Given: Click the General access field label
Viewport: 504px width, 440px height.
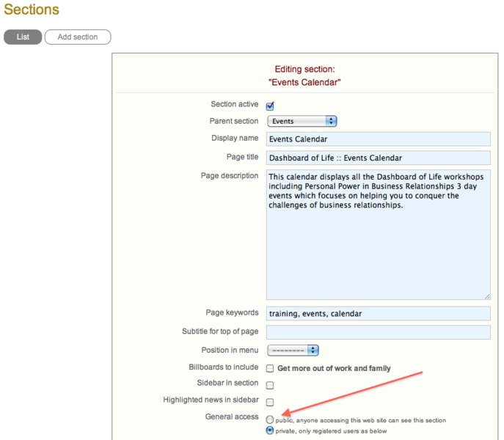Looking at the screenshot, I should (x=232, y=417).
